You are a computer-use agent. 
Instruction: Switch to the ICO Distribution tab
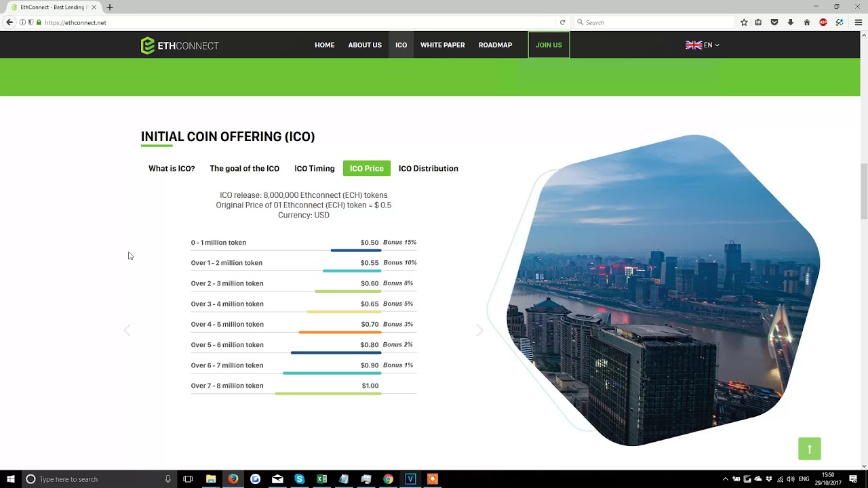(429, 169)
